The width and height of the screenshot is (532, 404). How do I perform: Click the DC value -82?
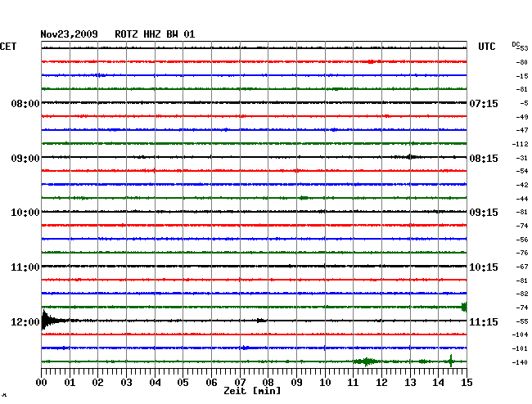[522, 294]
